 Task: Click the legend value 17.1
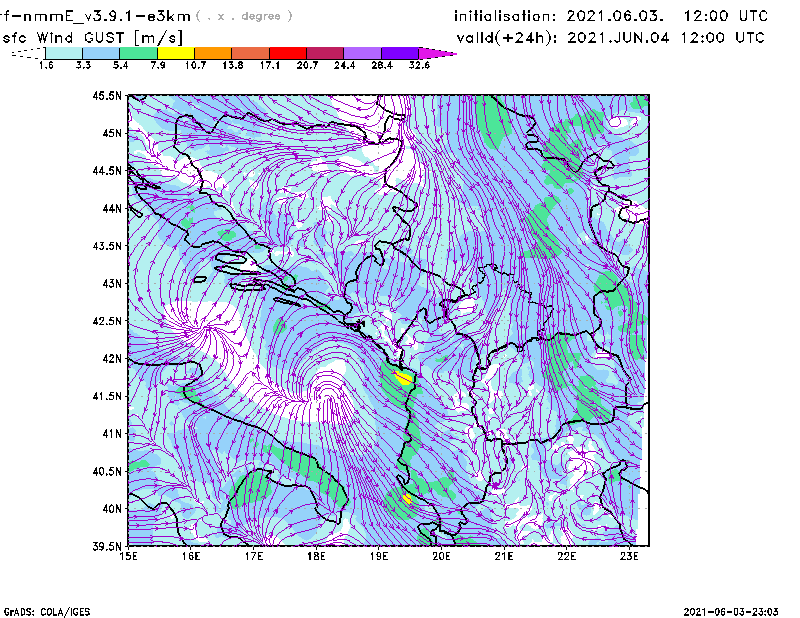click(270, 65)
